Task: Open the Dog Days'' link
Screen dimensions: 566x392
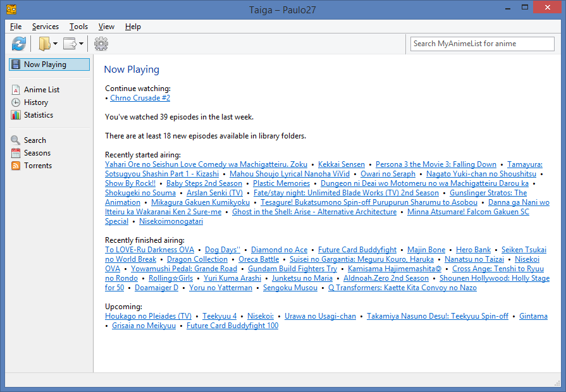Action: [x=223, y=249]
